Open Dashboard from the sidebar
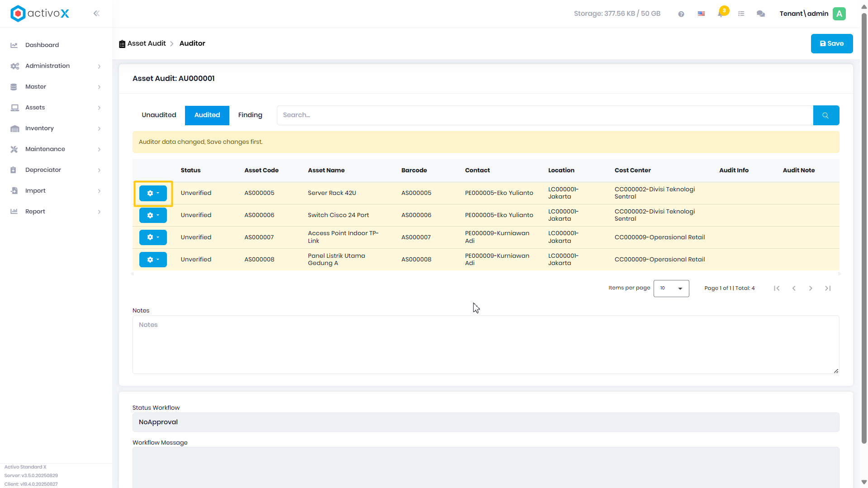 [42, 45]
